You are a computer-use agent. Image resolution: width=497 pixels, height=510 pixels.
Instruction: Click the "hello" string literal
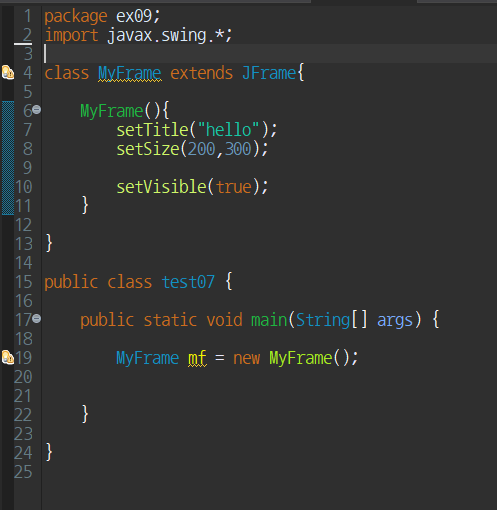[229, 130]
